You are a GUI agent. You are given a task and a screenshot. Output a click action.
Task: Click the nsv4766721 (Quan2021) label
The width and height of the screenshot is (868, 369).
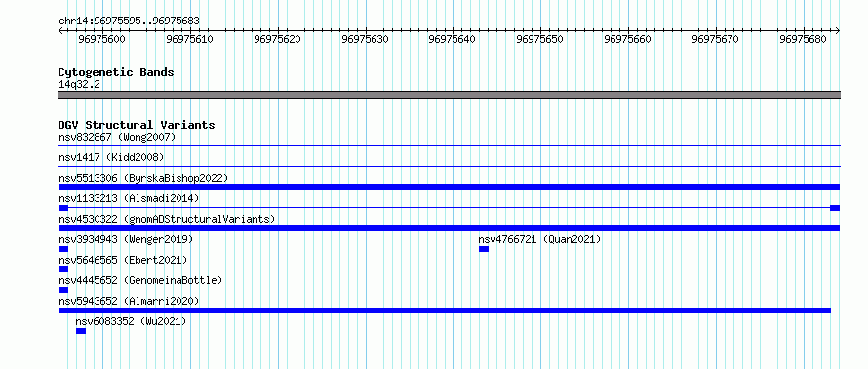539,239
